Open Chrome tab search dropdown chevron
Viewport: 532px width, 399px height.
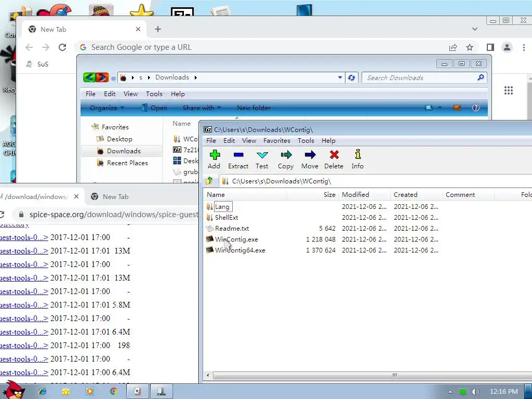pyautogui.click(x=475, y=29)
